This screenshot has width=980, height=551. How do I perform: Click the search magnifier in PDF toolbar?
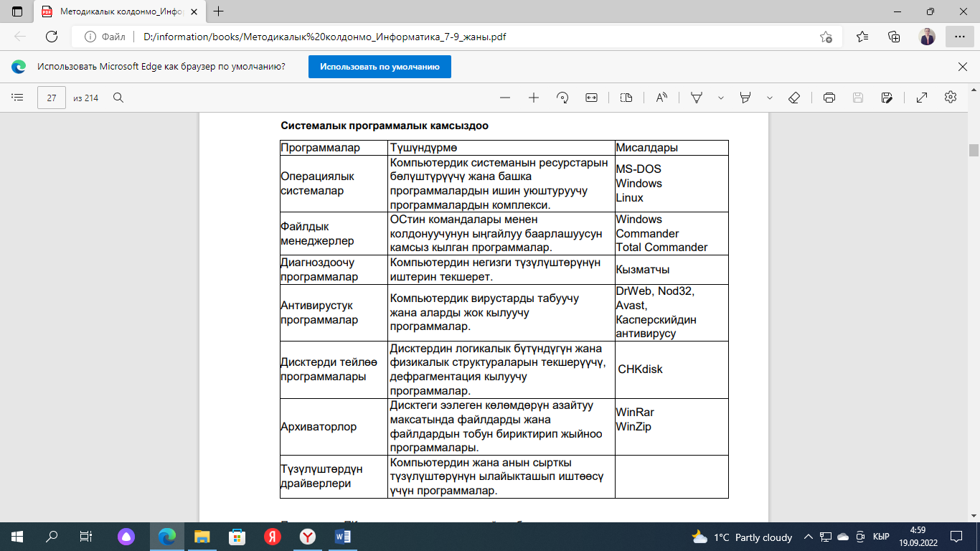(x=118, y=98)
